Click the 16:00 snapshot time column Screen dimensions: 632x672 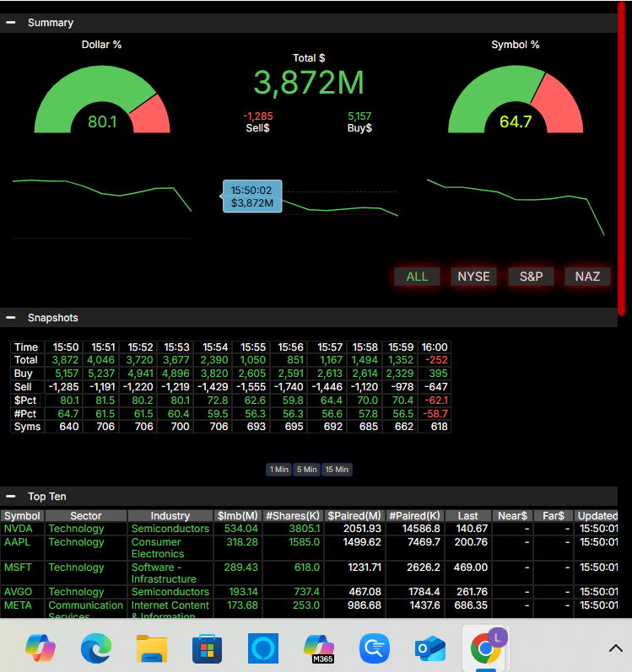(435, 347)
